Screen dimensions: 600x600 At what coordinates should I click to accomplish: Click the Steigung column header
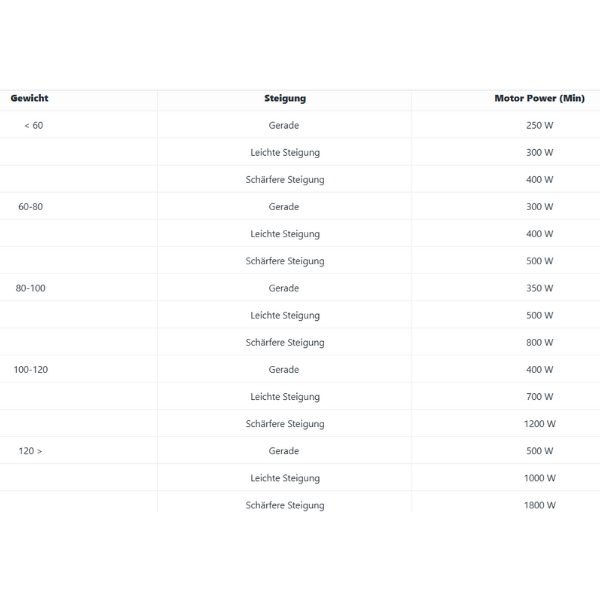point(285,99)
